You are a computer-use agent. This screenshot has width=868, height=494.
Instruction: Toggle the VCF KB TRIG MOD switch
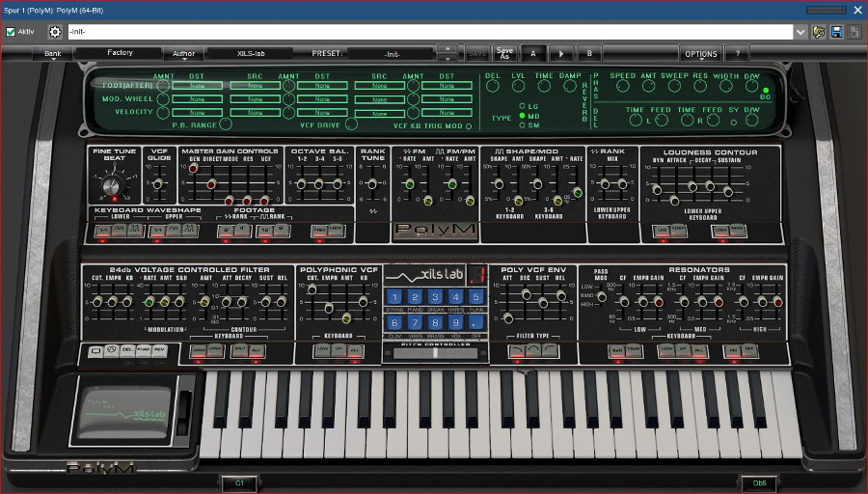(x=469, y=126)
